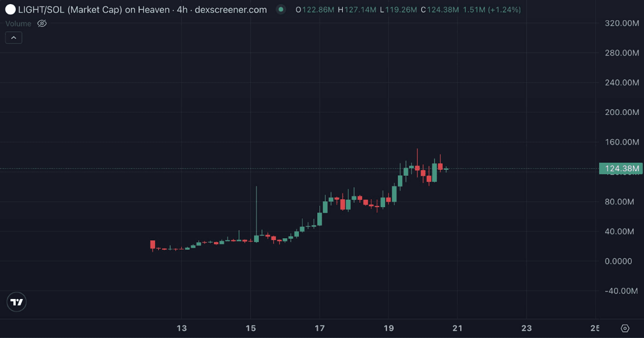Click date label 21 on time axis

pos(457,328)
